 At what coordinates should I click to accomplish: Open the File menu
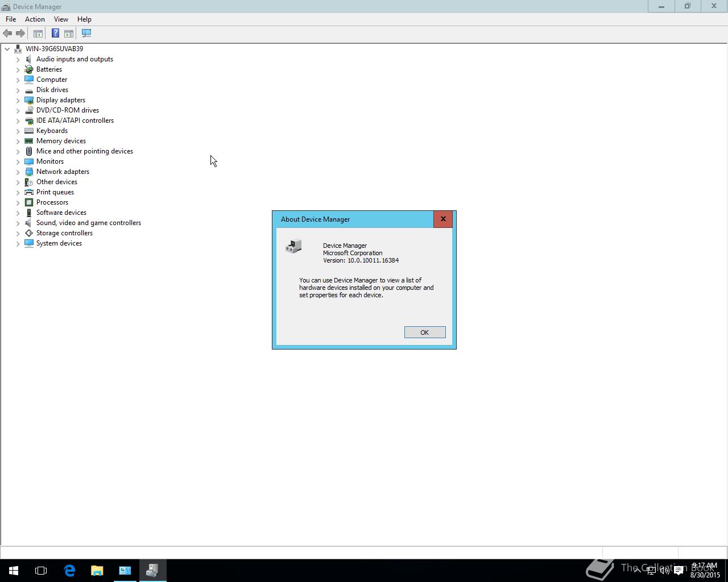(x=11, y=19)
